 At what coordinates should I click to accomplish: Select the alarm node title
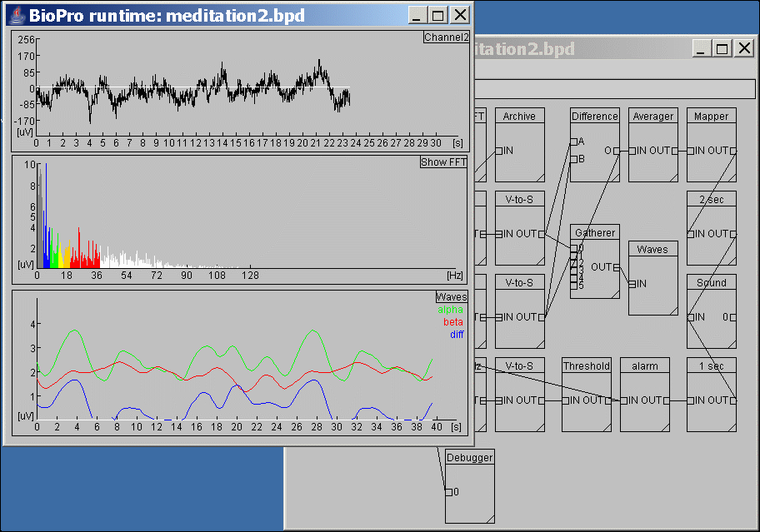pyautogui.click(x=644, y=365)
